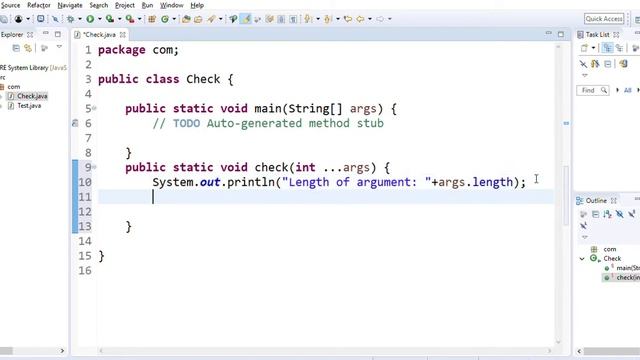Open the Project menu
Image resolution: width=640 pixels, height=360 pixels.
[124, 5]
